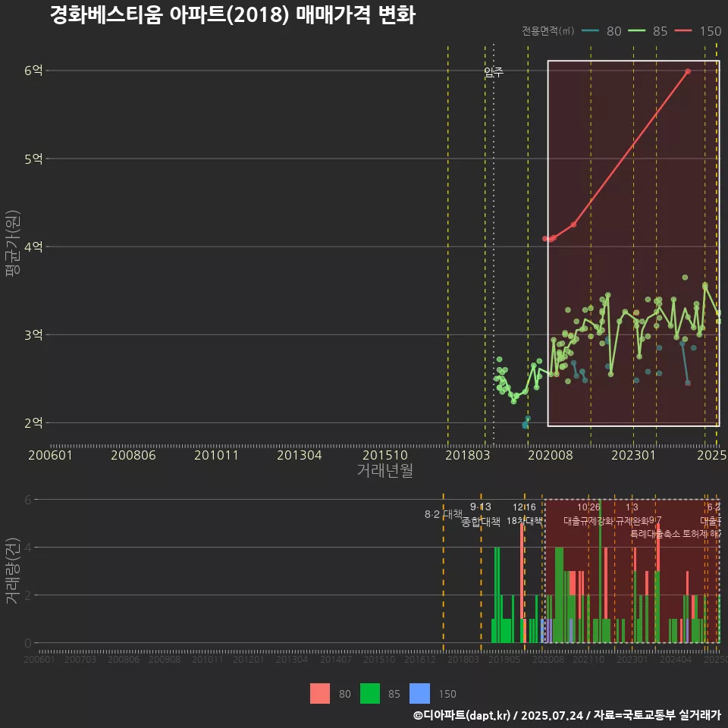Click '202110' on the volume chart x-axis

(x=588, y=659)
